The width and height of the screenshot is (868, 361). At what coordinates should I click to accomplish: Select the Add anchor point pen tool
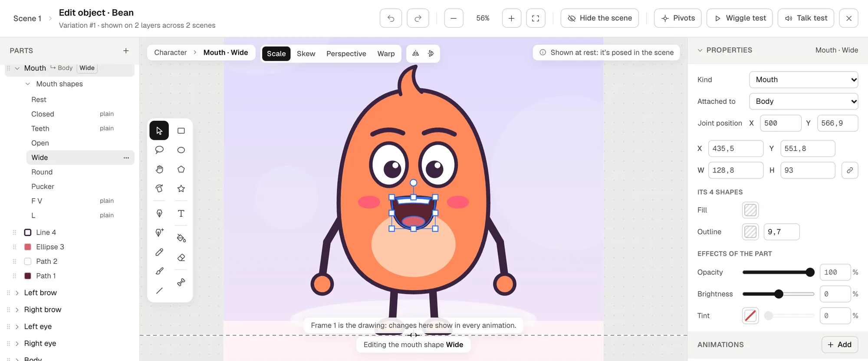(x=159, y=233)
